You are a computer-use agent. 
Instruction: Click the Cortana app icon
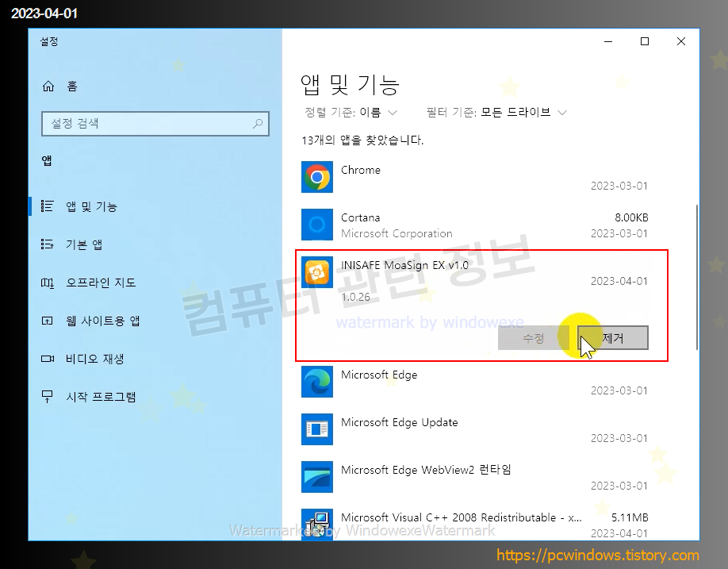(x=317, y=225)
